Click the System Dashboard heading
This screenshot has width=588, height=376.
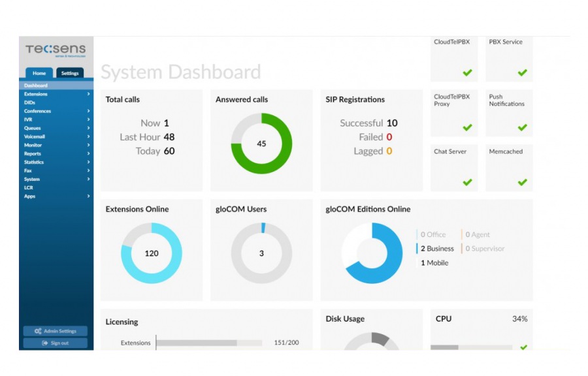point(181,72)
